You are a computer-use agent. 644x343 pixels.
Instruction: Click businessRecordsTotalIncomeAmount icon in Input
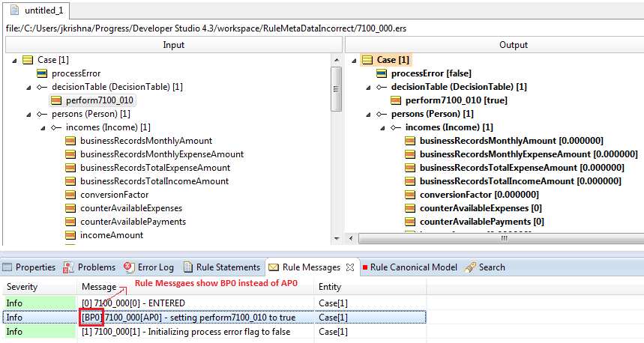(70, 181)
